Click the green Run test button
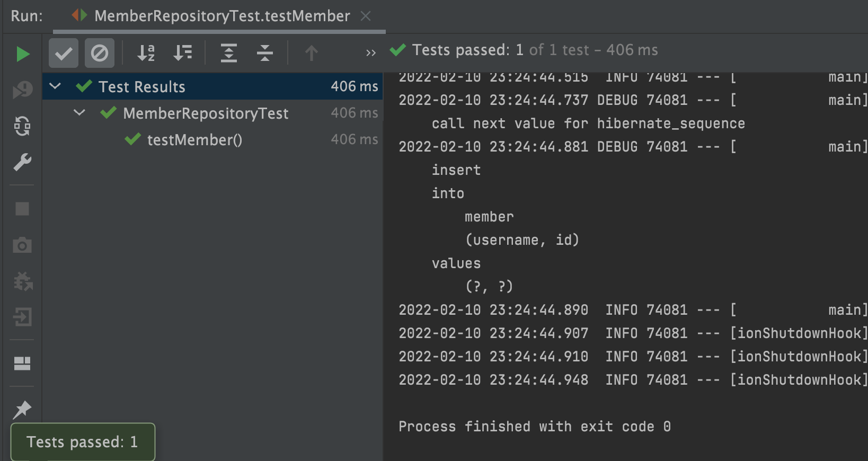Image resolution: width=868 pixels, height=461 pixels. (22, 54)
